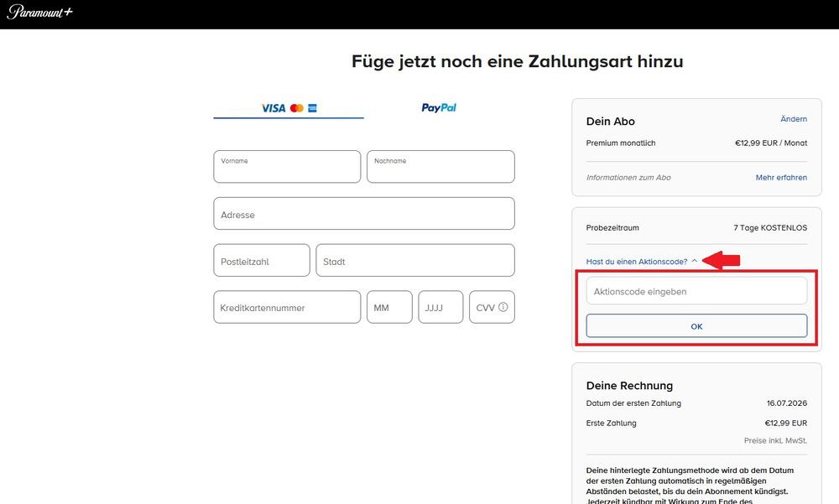
Task: Focus the Vorname field
Action: (x=287, y=166)
